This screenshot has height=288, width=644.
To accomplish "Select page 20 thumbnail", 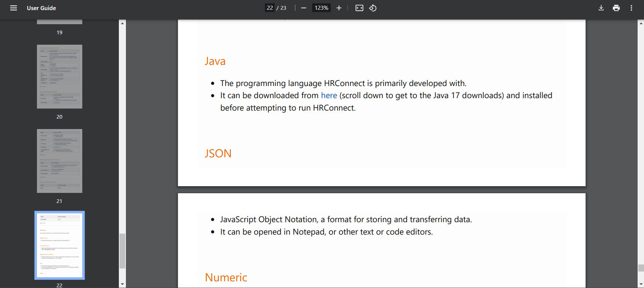I will click(x=59, y=77).
